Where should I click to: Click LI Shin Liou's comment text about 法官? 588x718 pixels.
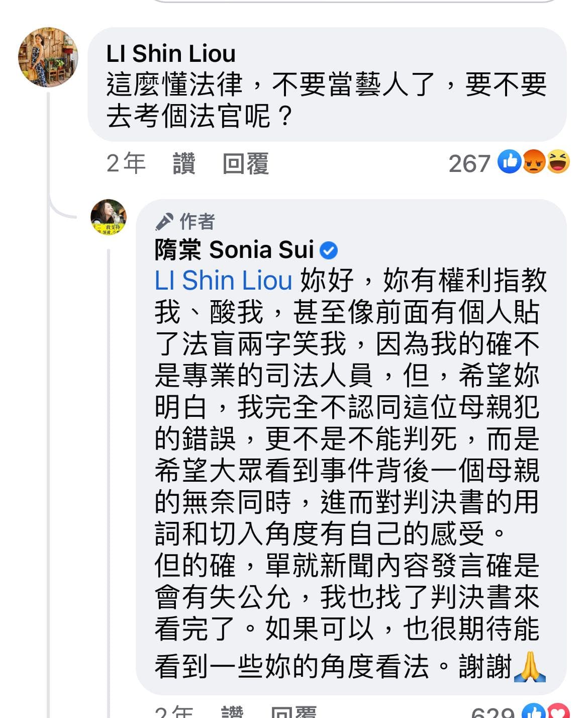click(x=326, y=100)
